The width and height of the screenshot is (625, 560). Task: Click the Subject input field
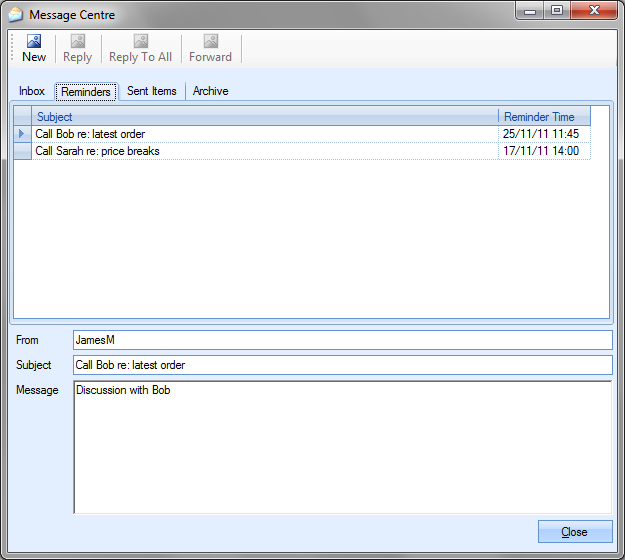[x=343, y=365]
